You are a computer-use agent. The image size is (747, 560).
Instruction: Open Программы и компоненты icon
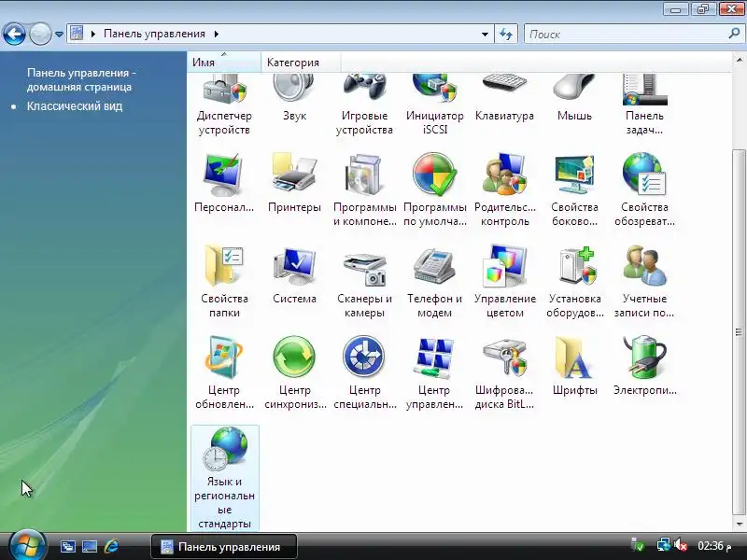[364, 175]
